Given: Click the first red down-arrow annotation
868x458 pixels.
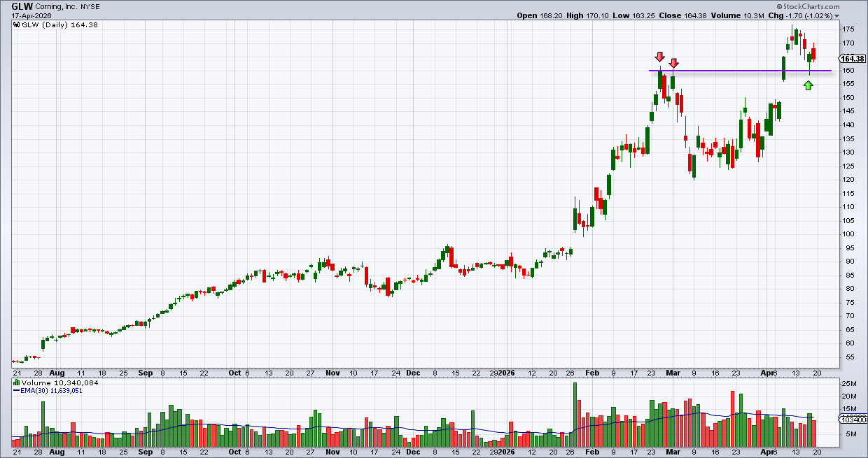Looking at the screenshot, I should tap(659, 57).
